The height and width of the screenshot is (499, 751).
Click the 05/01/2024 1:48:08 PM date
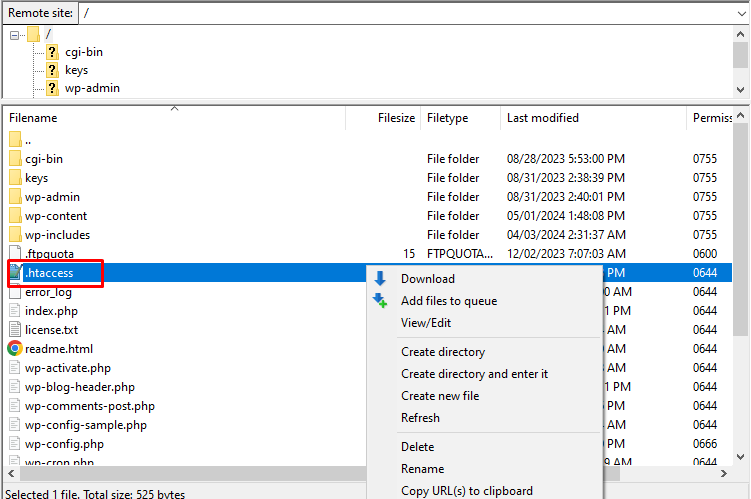[566, 216]
